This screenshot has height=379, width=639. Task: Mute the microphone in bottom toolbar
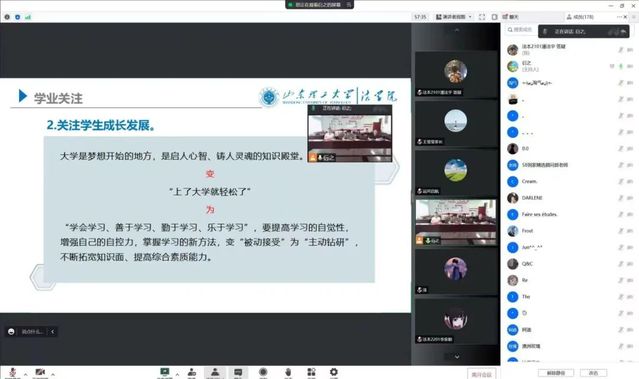point(13,372)
